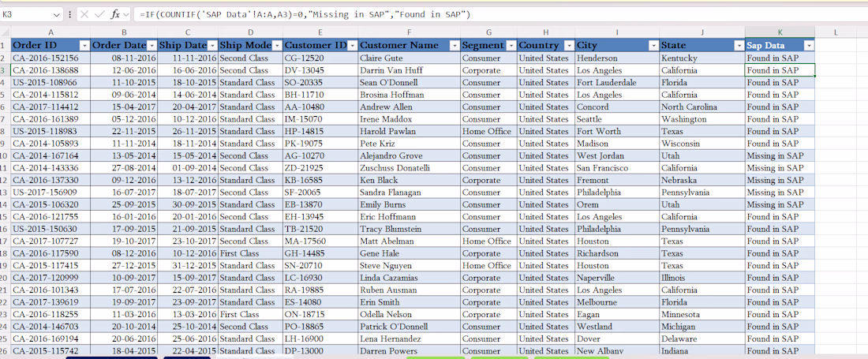Select the Steve Nguyen name cell
The image size is (868, 359).
(409, 266)
